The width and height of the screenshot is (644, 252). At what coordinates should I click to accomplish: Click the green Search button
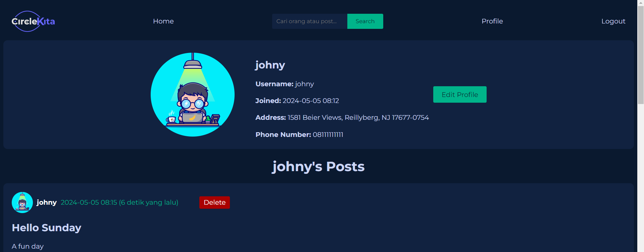point(365,21)
